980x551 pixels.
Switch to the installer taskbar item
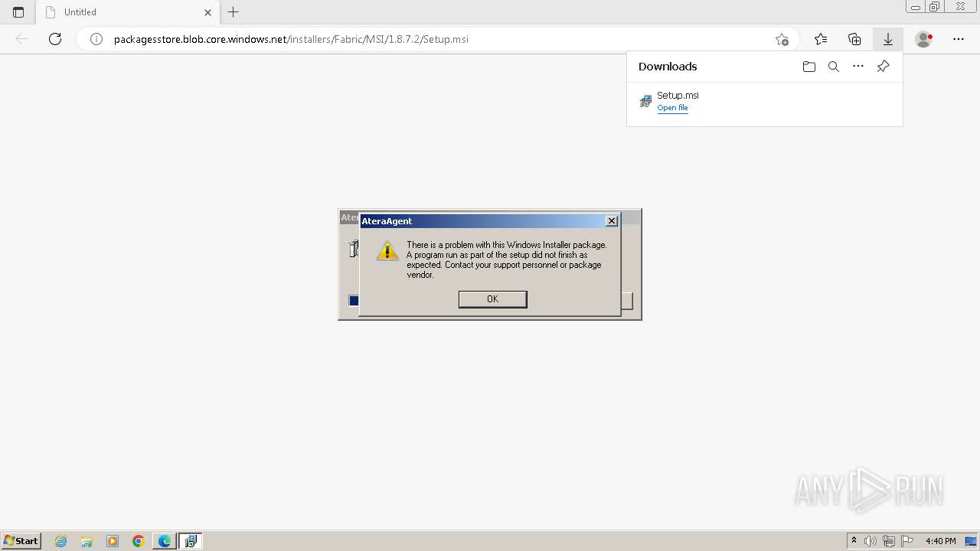click(x=191, y=541)
